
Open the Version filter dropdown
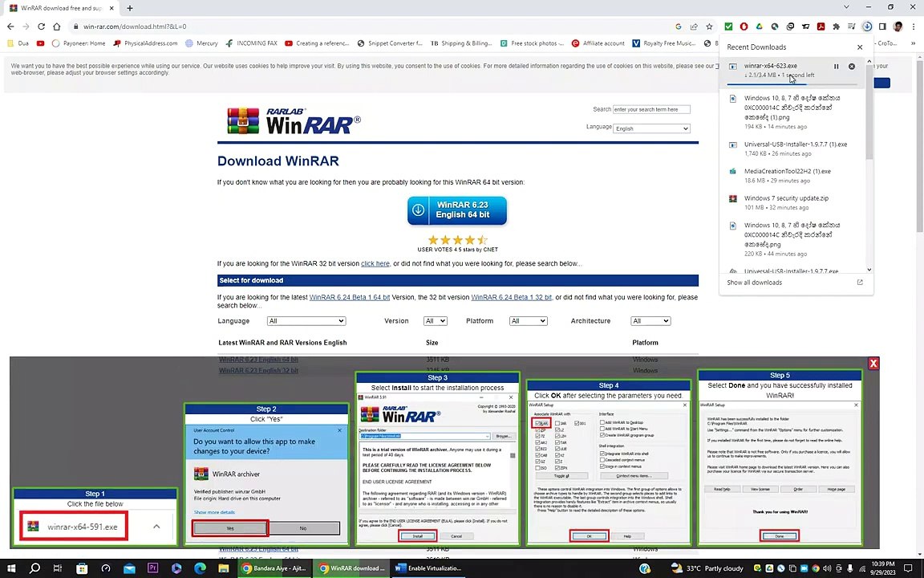(435, 321)
